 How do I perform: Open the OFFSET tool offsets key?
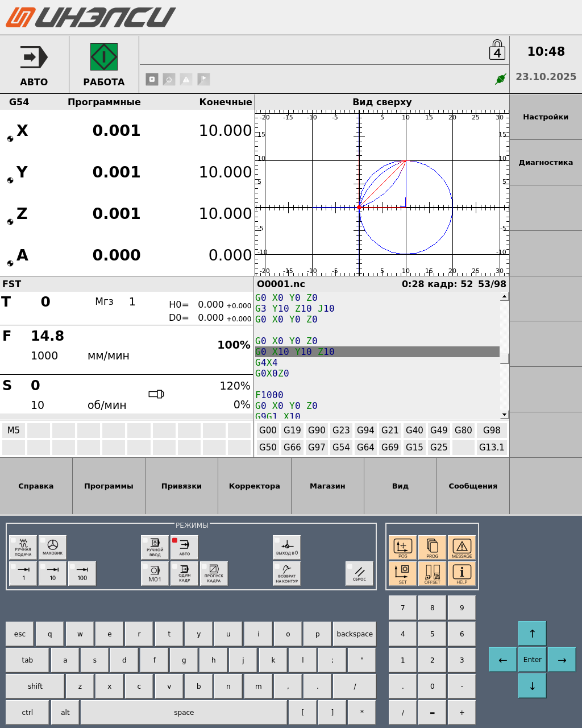point(432,574)
